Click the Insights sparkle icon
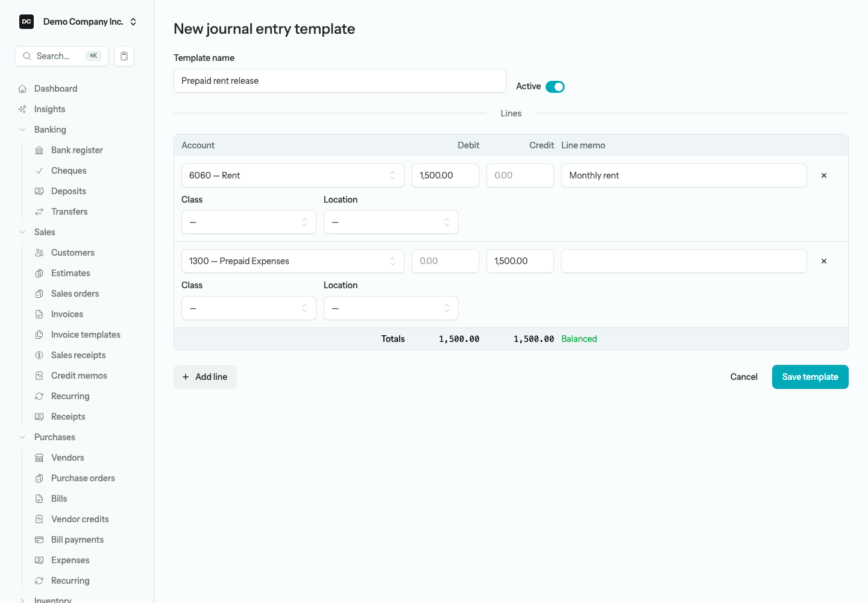The image size is (868, 603). pyautogui.click(x=22, y=109)
